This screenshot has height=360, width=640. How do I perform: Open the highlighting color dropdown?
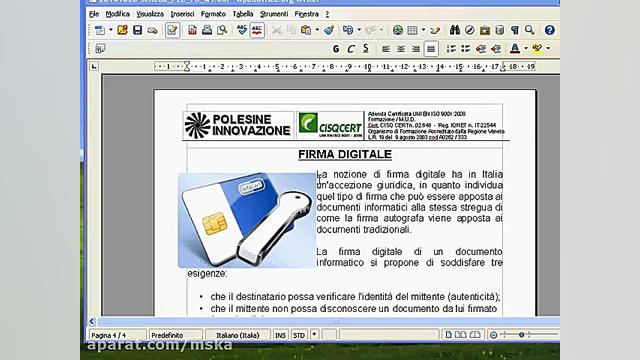point(548,49)
